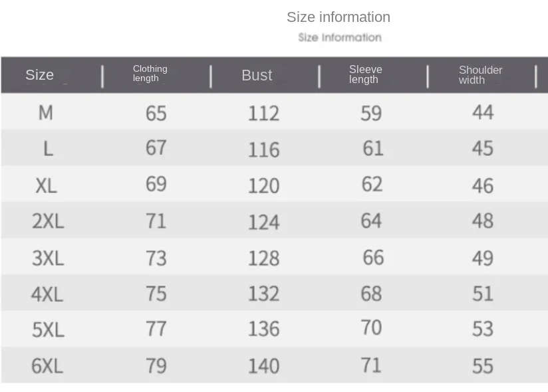The image size is (548, 392).
Task: Click the 5XL size row label
Action: point(49,330)
